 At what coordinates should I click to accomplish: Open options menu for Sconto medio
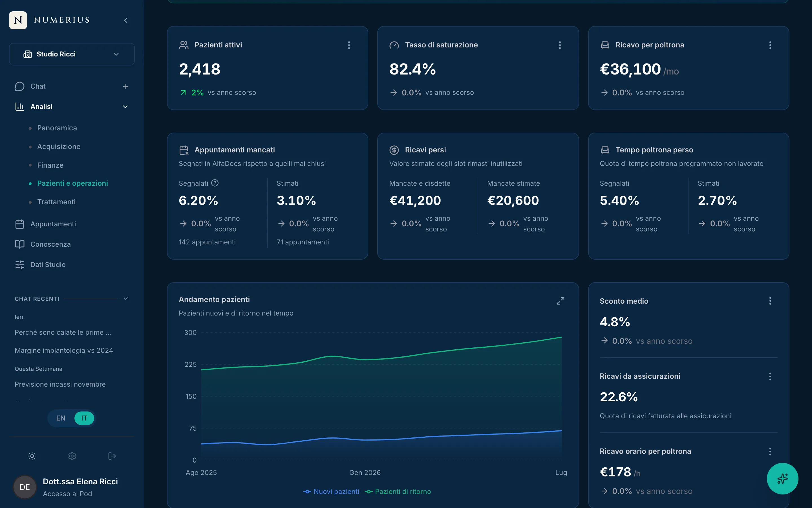pyautogui.click(x=770, y=301)
